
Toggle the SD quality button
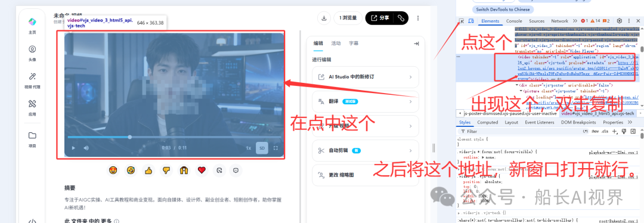coord(261,148)
